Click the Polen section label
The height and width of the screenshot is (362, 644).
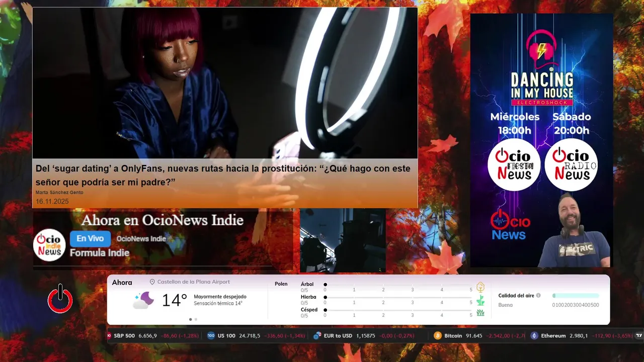pos(281,284)
